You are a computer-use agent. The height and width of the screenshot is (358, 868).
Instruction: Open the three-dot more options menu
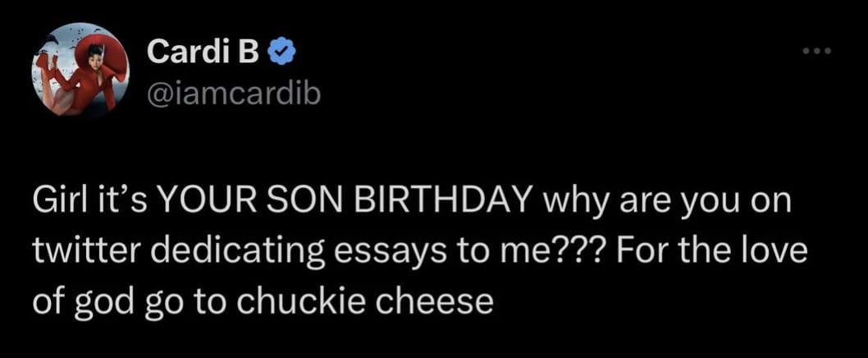[x=818, y=53]
